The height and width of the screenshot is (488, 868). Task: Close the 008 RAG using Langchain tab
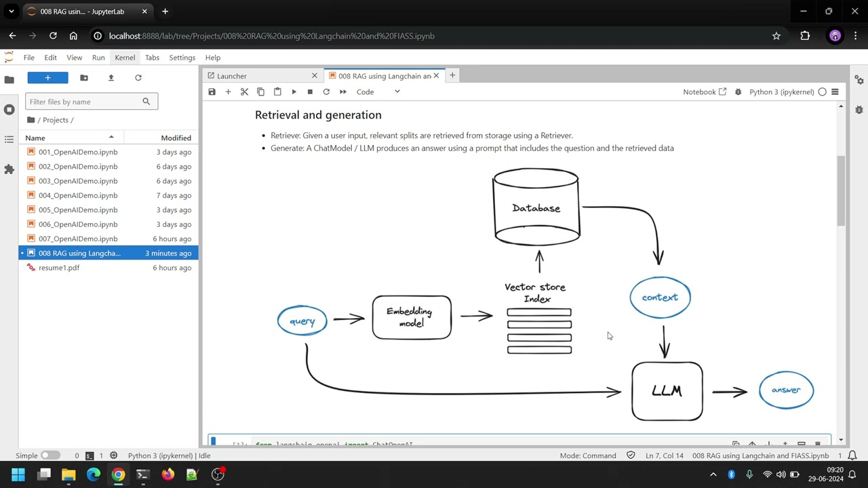[x=436, y=76]
